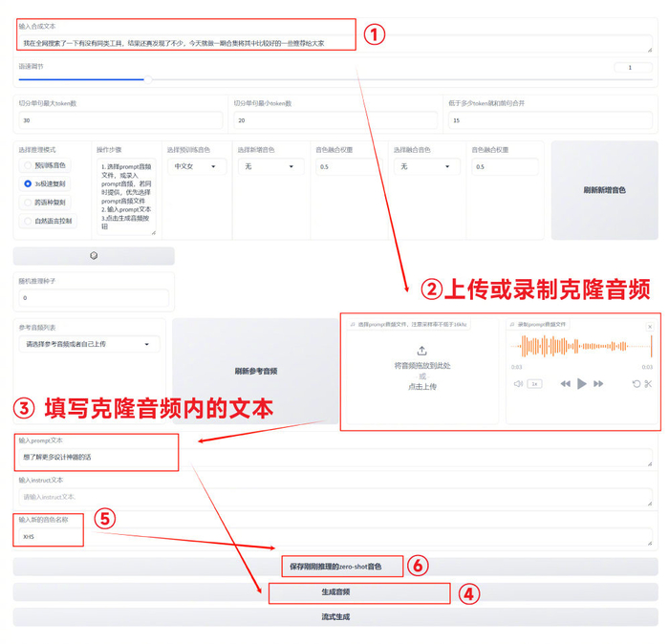Click the 刷新新增音色 button

click(x=605, y=190)
